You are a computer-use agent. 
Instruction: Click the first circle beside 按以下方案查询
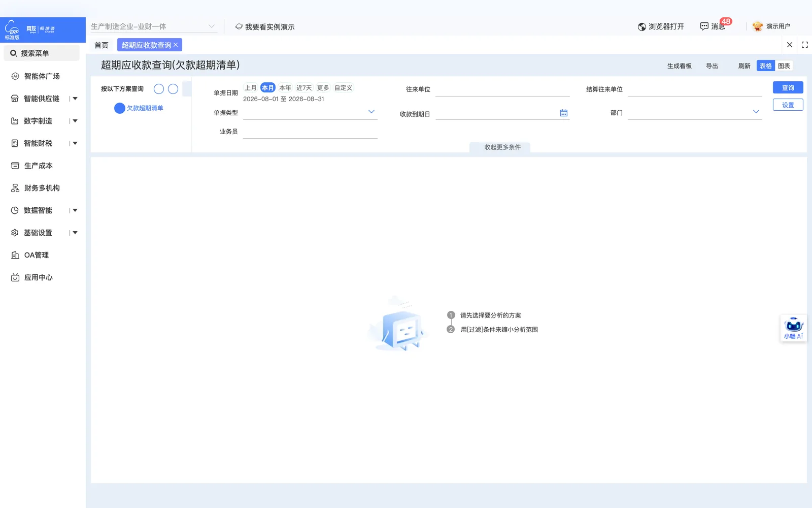[x=159, y=89]
